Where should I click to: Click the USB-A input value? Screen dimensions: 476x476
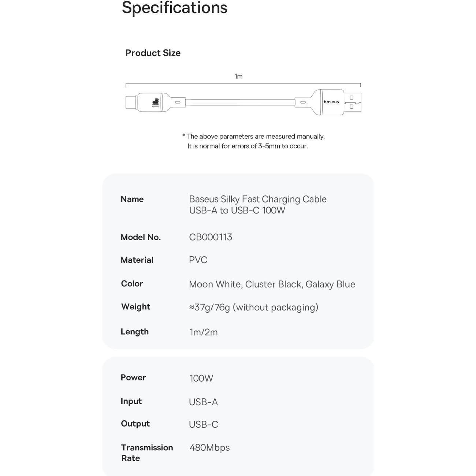[x=204, y=402]
